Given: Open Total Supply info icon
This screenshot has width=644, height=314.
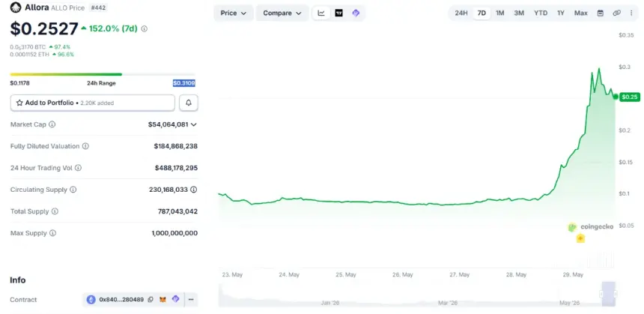Looking at the screenshot, I should pyautogui.click(x=55, y=211).
